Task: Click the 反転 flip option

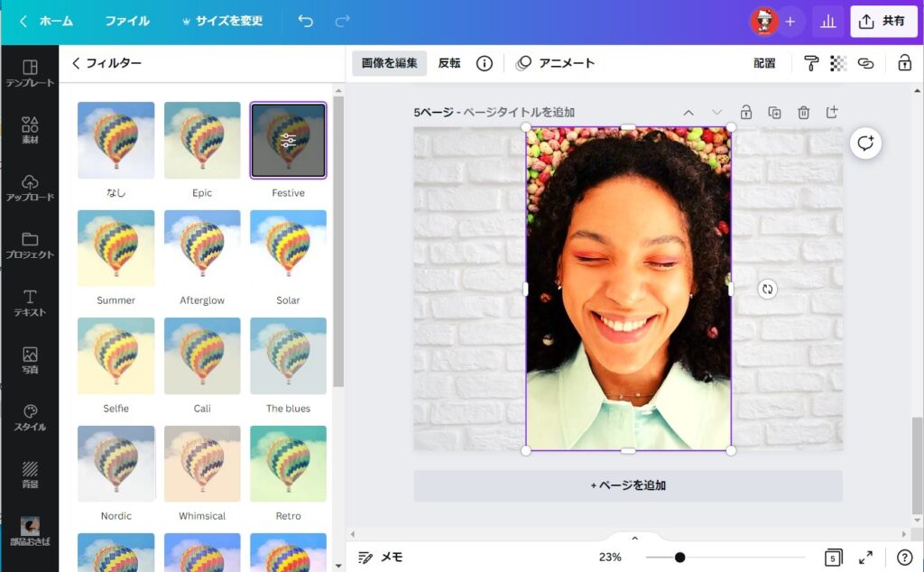Action: [x=449, y=63]
